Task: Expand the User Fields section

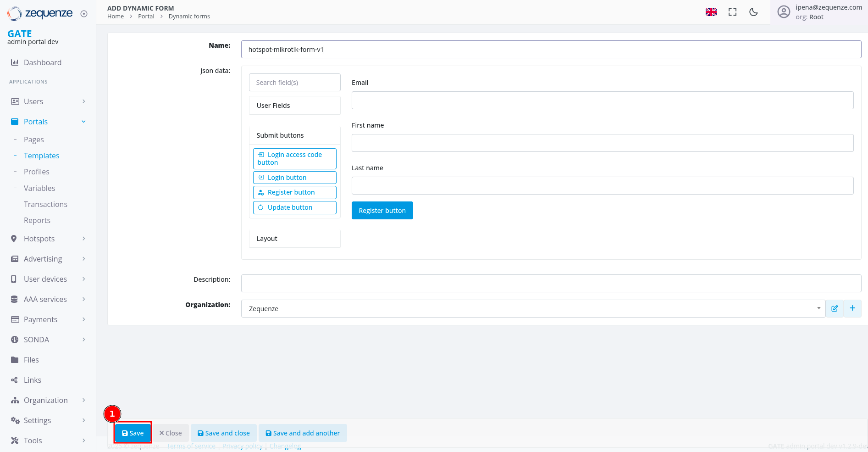Action: click(x=294, y=106)
